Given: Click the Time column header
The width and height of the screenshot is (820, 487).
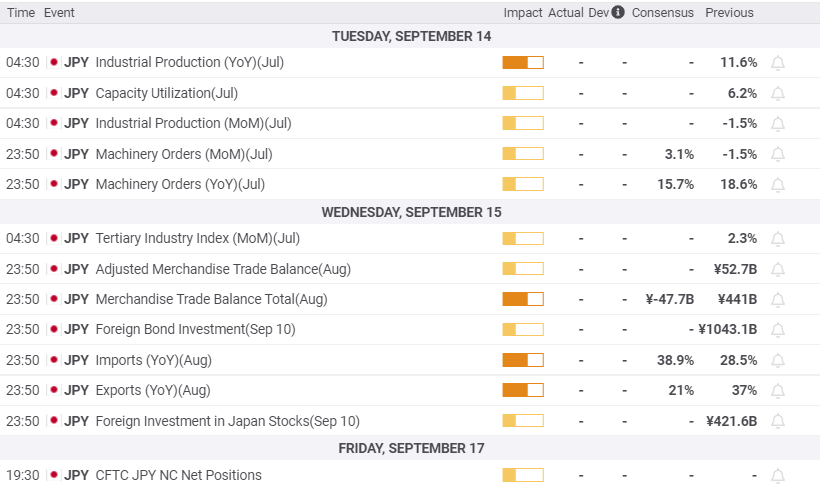Looking at the screenshot, I should pos(21,13).
